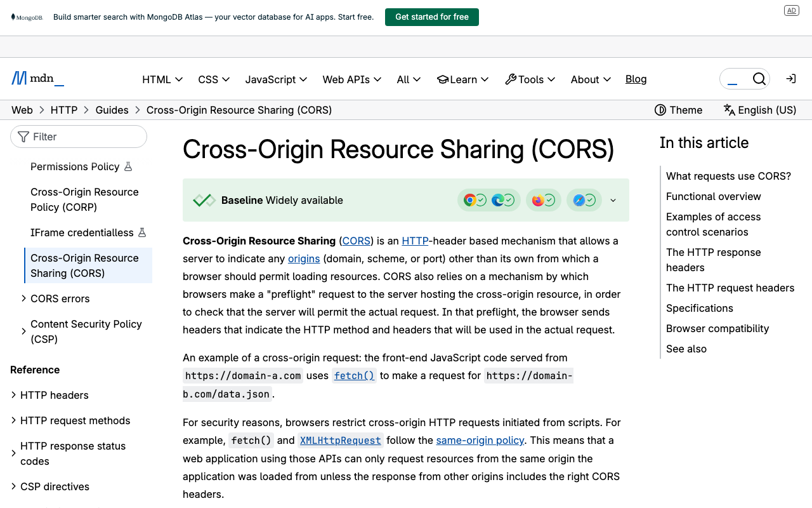
Task: Open the Tools menu in the navbar
Action: [x=530, y=79]
